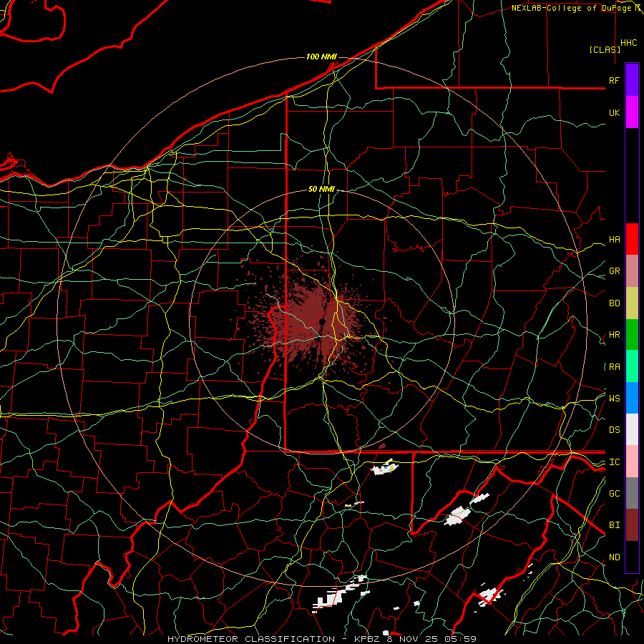Screen dimensions: 644x644
Task: Click the 'HHC' product label
Action: pyautogui.click(x=628, y=43)
